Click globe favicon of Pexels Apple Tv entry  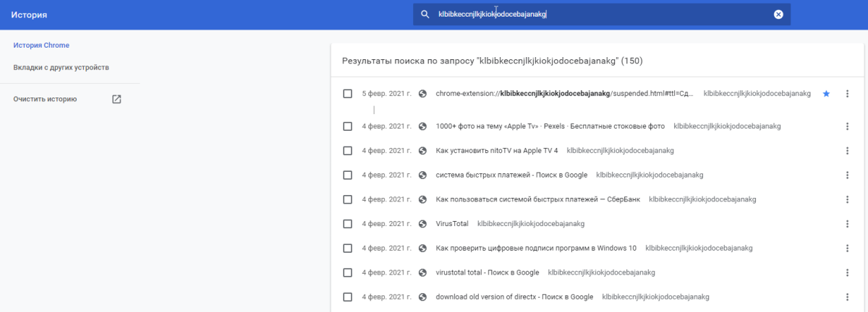(422, 126)
